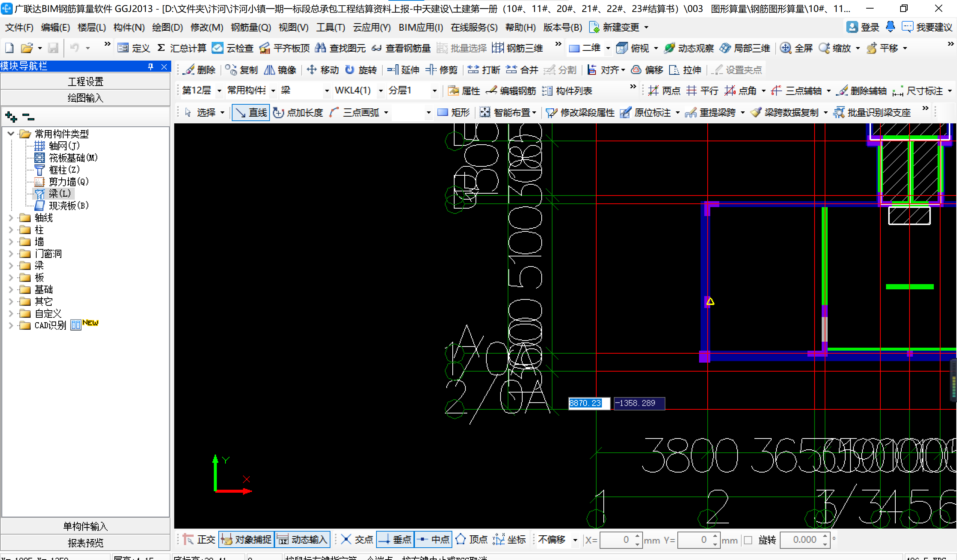Select the 合并 merge tool
This screenshot has height=560, width=957.
tap(522, 70)
